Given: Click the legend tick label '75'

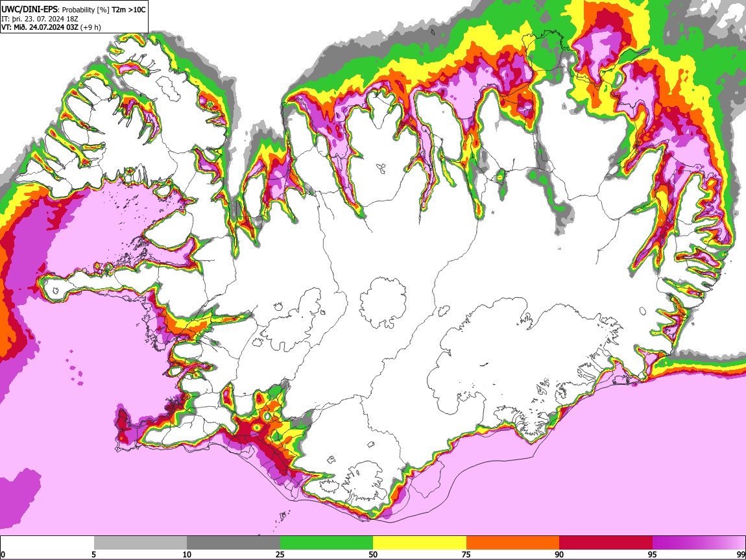Looking at the screenshot, I should [466, 554].
